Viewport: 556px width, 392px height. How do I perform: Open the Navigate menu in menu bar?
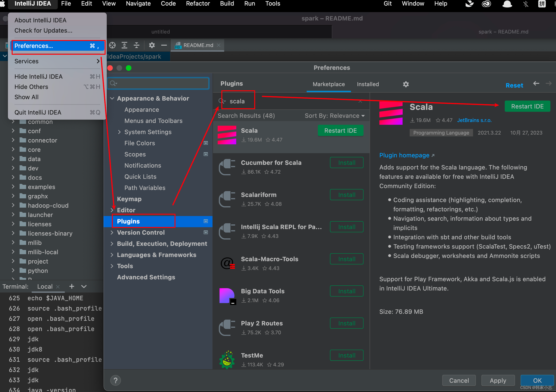138,4
